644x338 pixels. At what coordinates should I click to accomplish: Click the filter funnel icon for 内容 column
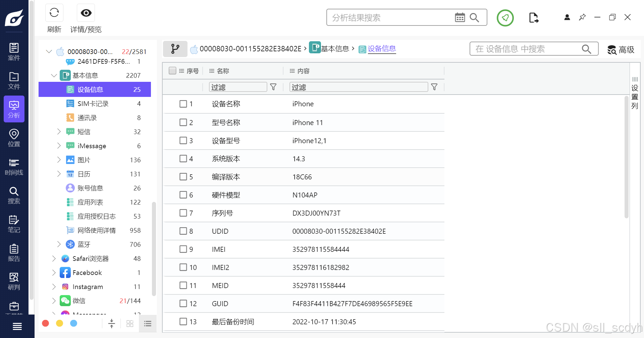434,87
